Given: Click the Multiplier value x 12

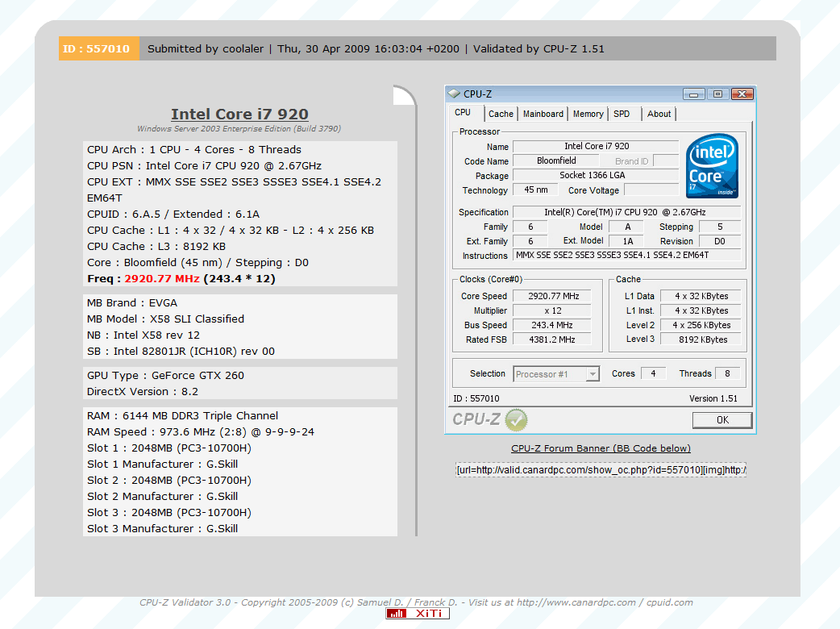Looking at the screenshot, I should 553,310.
